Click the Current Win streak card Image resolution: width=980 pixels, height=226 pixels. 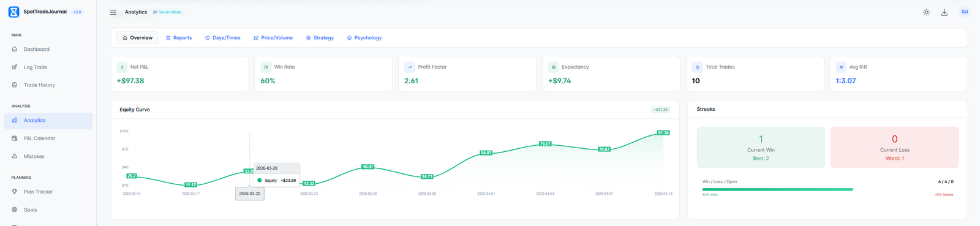pyautogui.click(x=761, y=148)
